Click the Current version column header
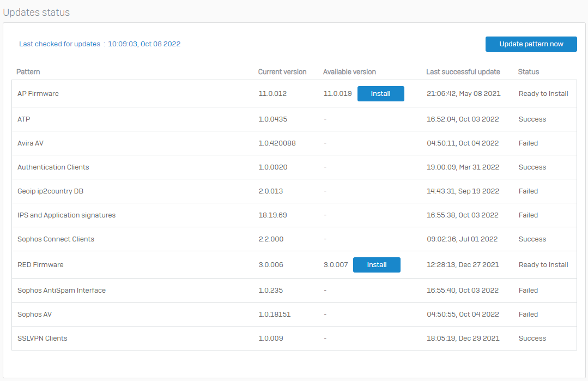 282,71
